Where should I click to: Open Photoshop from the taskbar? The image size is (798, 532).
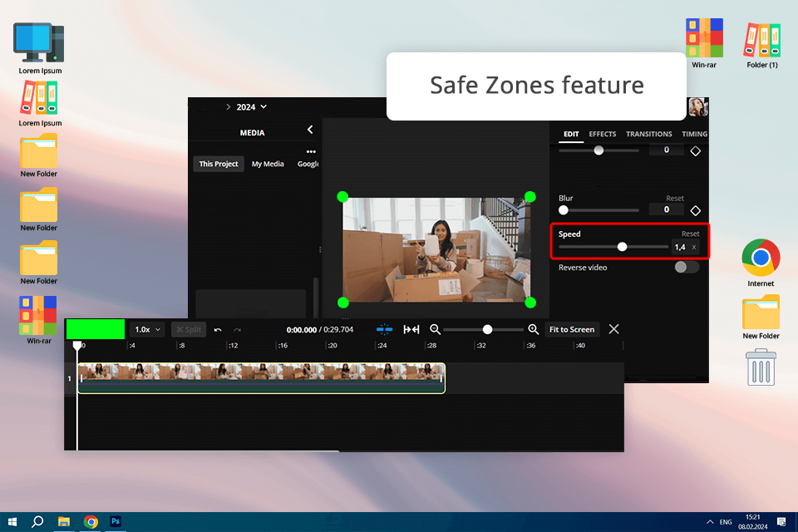(x=116, y=522)
